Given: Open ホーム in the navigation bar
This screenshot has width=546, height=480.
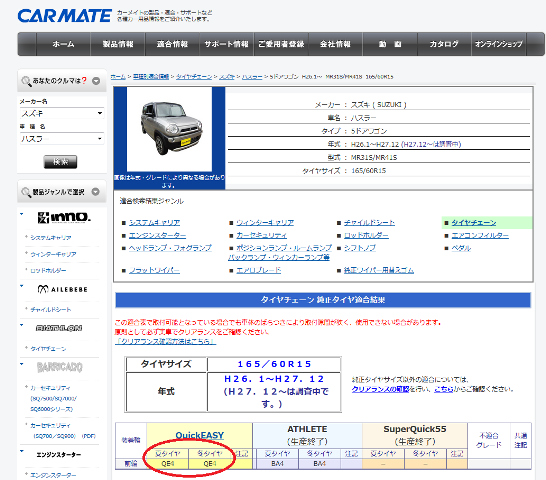Looking at the screenshot, I should (63, 44).
